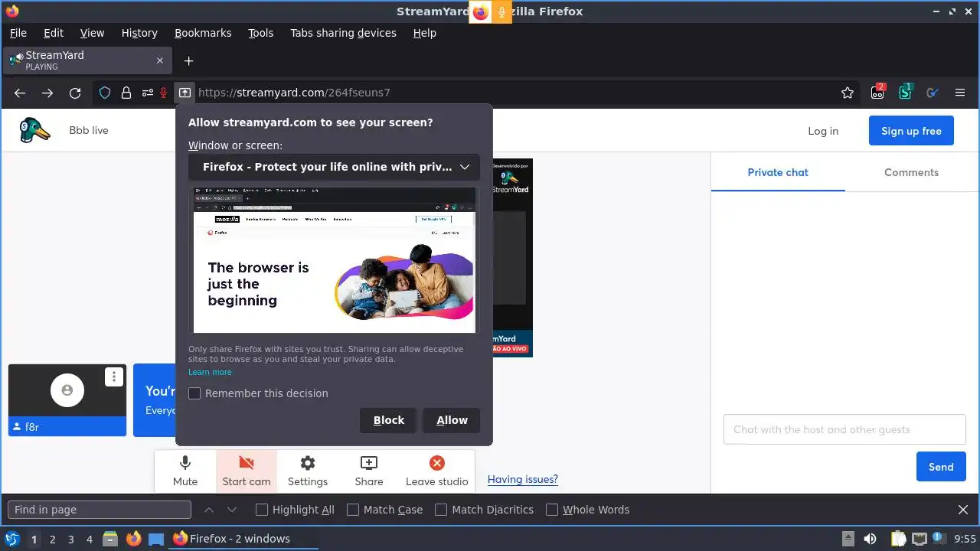Screen dimensions: 980x551
Task: Block screen sharing request
Action: click(x=388, y=420)
